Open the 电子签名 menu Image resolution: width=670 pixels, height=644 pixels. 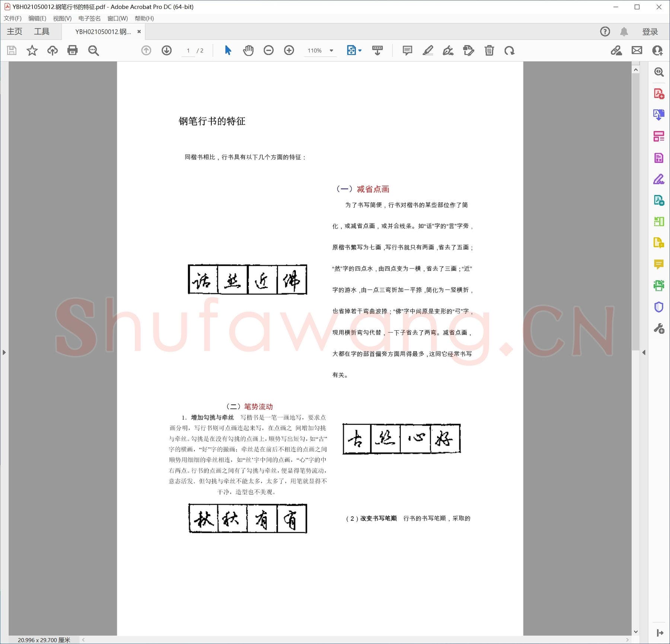(89, 18)
